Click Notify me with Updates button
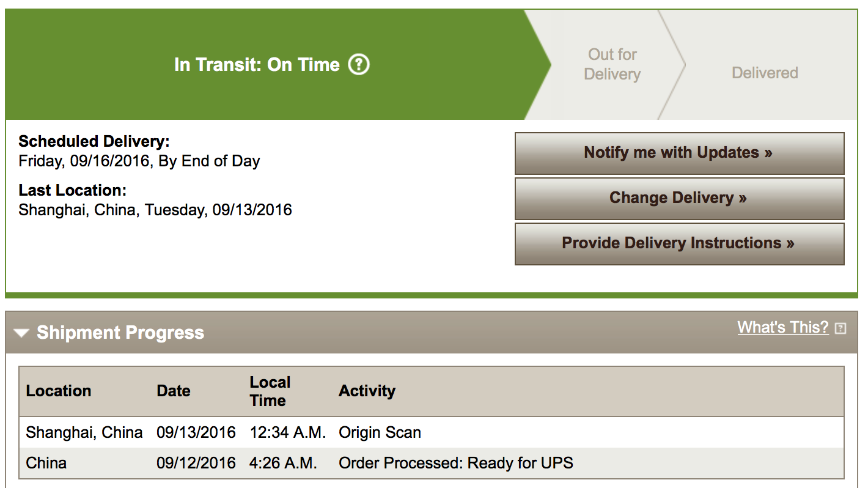This screenshot has height=488, width=868. (679, 153)
